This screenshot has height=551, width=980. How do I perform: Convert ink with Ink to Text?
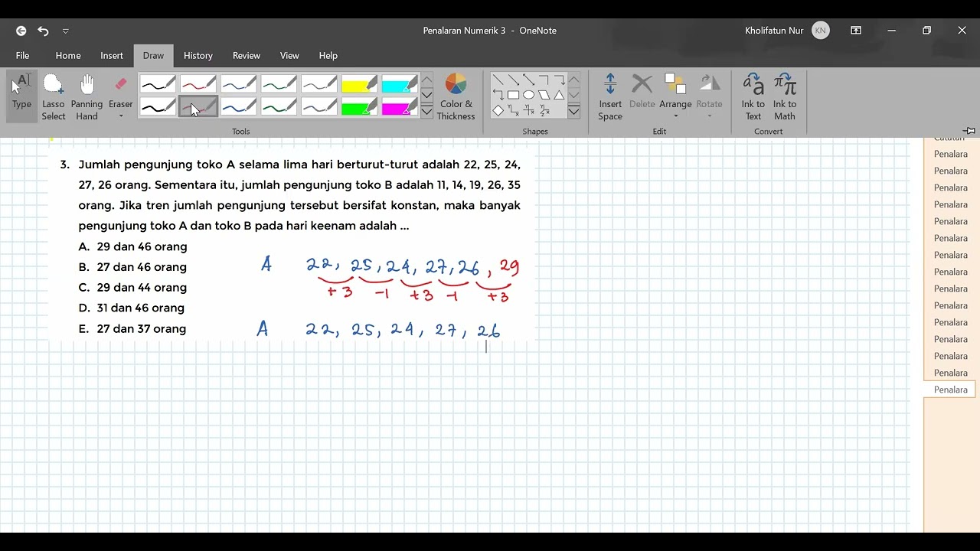(x=753, y=96)
